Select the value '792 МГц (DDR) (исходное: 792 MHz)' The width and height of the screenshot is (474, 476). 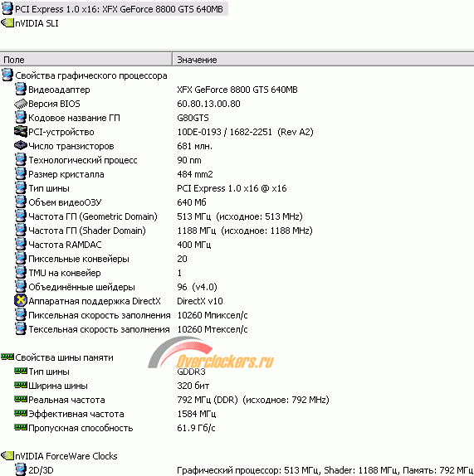(x=253, y=400)
